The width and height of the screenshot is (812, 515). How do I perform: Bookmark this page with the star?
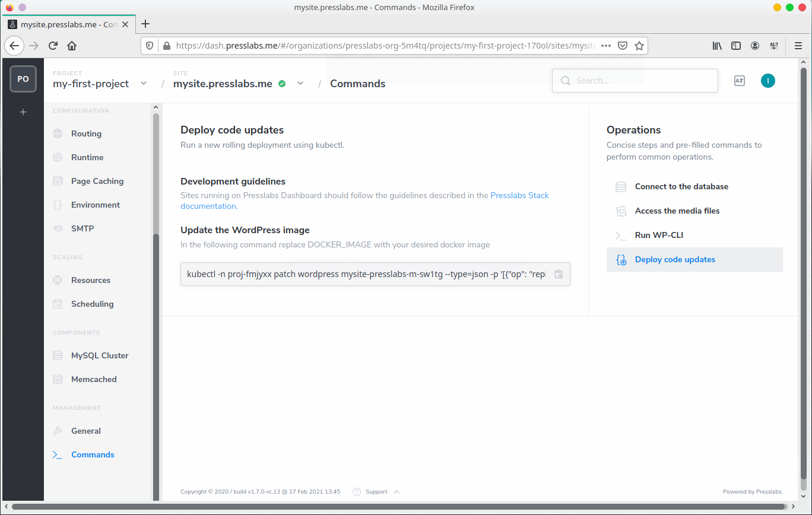[639, 46]
